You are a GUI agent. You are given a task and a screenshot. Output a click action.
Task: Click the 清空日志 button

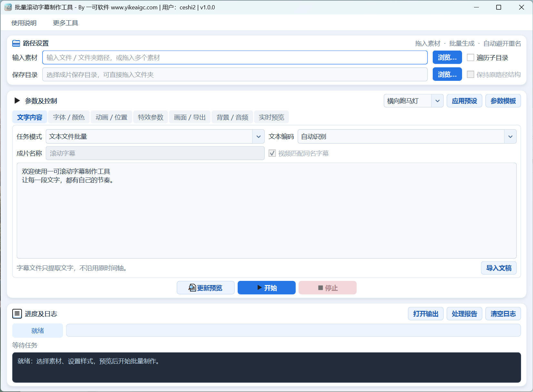pyautogui.click(x=503, y=314)
